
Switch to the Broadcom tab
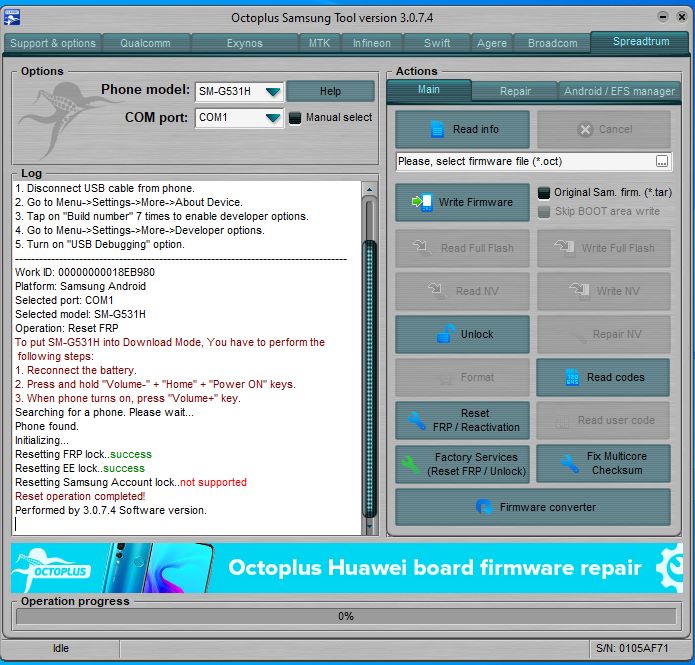tap(552, 43)
